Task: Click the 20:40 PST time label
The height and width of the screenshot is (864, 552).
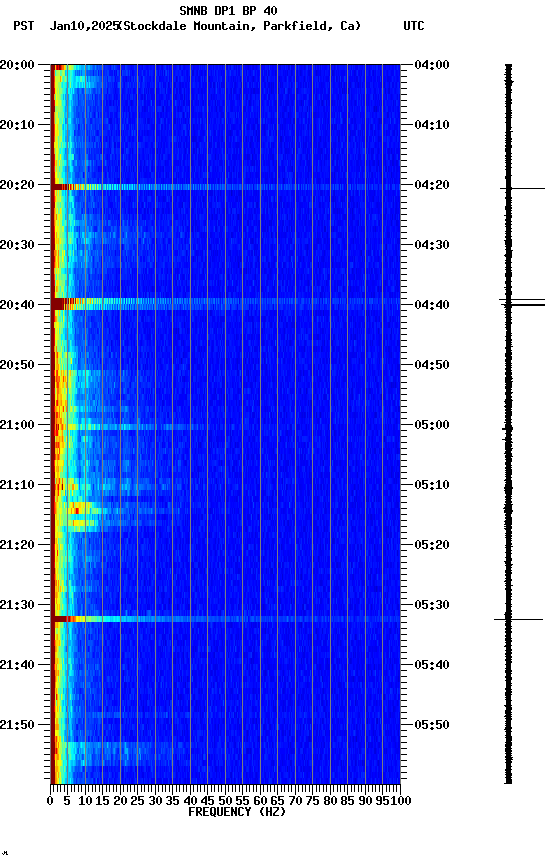Action: pyautogui.click(x=17, y=305)
